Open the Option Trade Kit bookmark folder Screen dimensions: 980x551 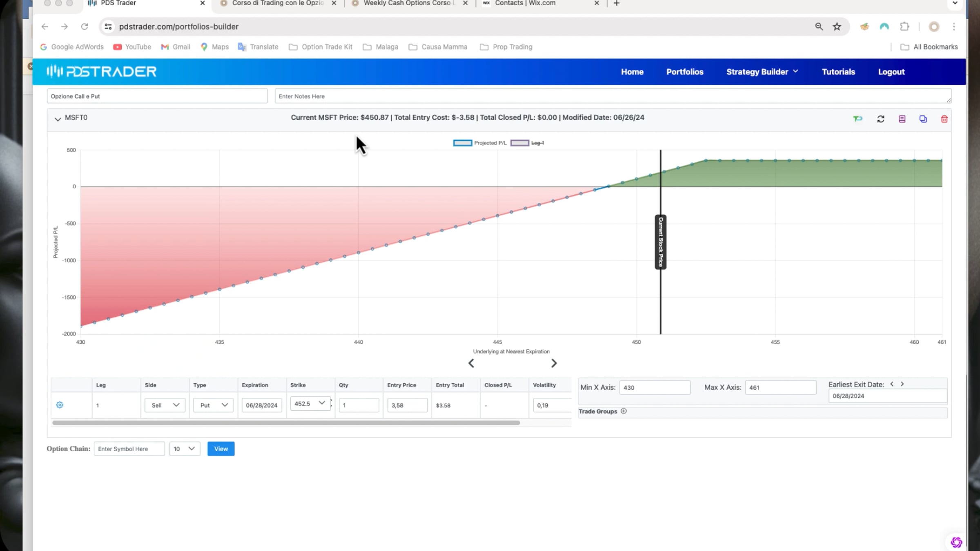(321, 47)
